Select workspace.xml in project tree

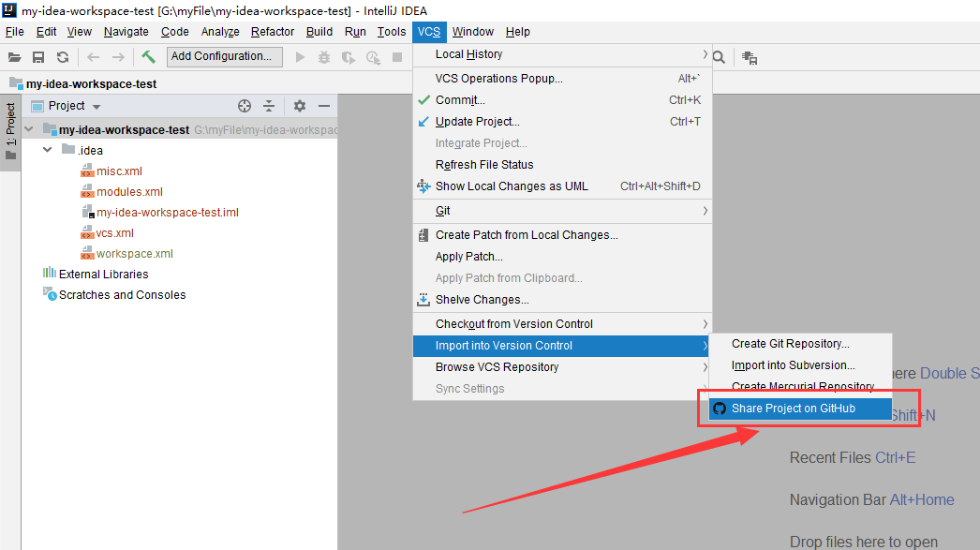click(134, 253)
